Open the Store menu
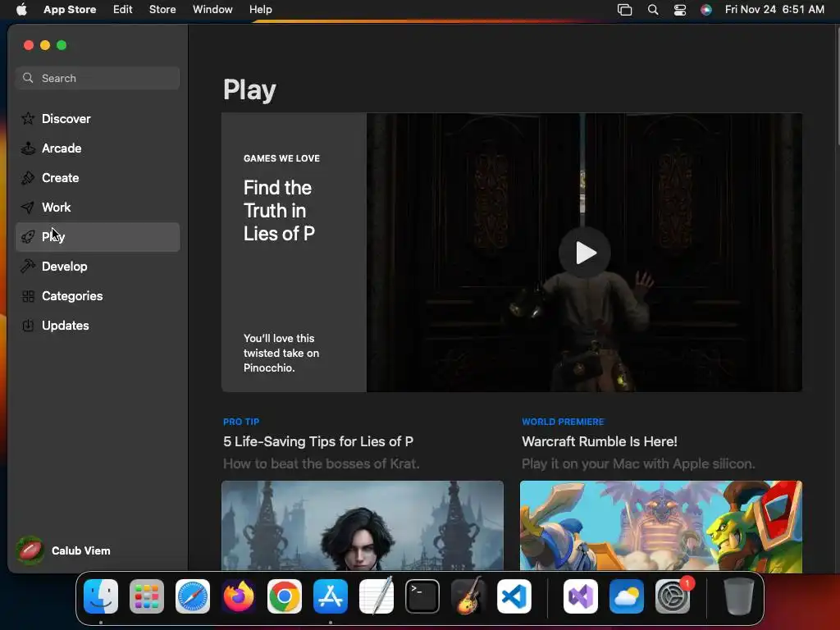Viewport: 840px width, 630px height. pyautogui.click(x=162, y=10)
